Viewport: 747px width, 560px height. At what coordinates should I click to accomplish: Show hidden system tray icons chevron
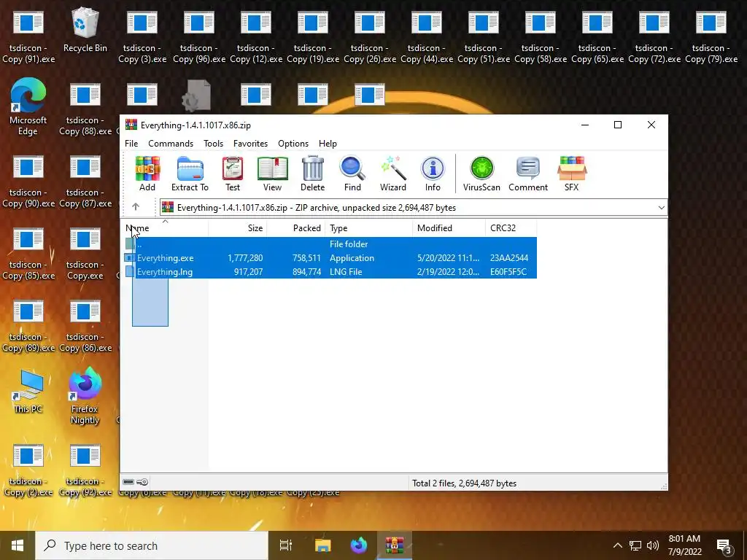click(617, 545)
